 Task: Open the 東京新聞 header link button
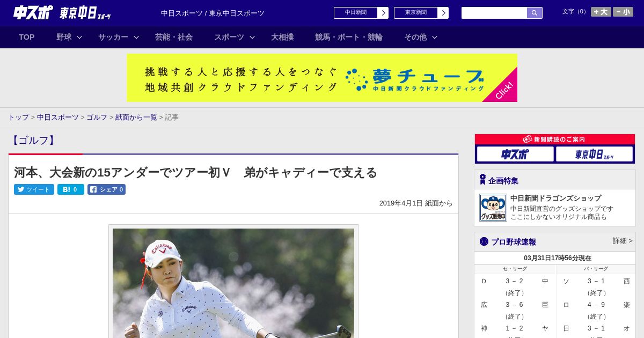[x=416, y=13]
